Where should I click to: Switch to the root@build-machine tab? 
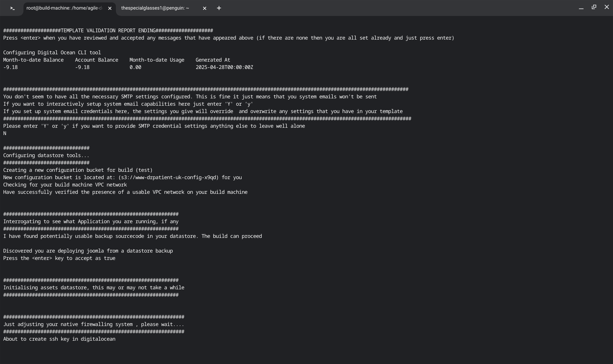click(64, 8)
